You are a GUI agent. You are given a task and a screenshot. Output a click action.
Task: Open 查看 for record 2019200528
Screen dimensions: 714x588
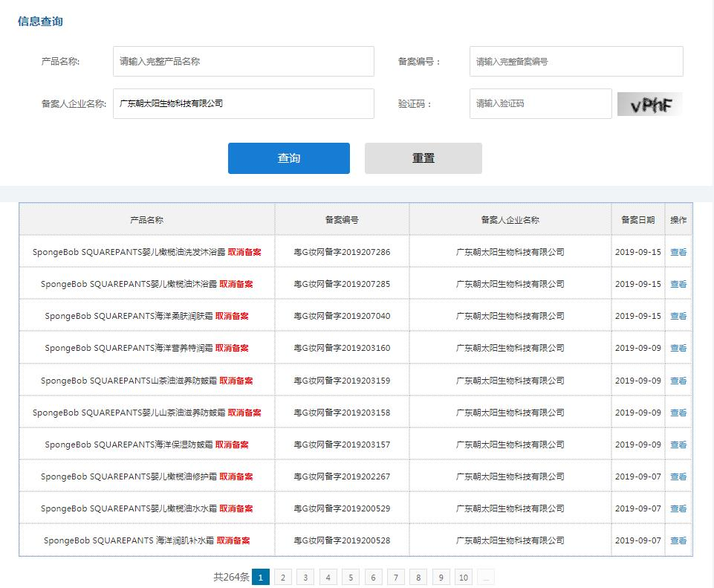(x=678, y=540)
